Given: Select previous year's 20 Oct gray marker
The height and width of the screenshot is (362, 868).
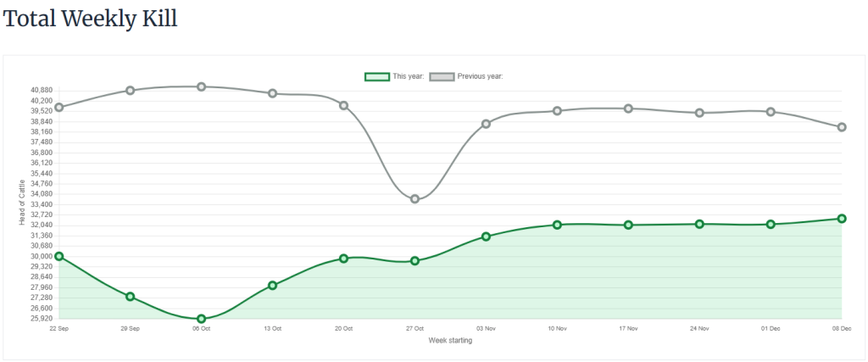Looking at the screenshot, I should click(x=343, y=105).
